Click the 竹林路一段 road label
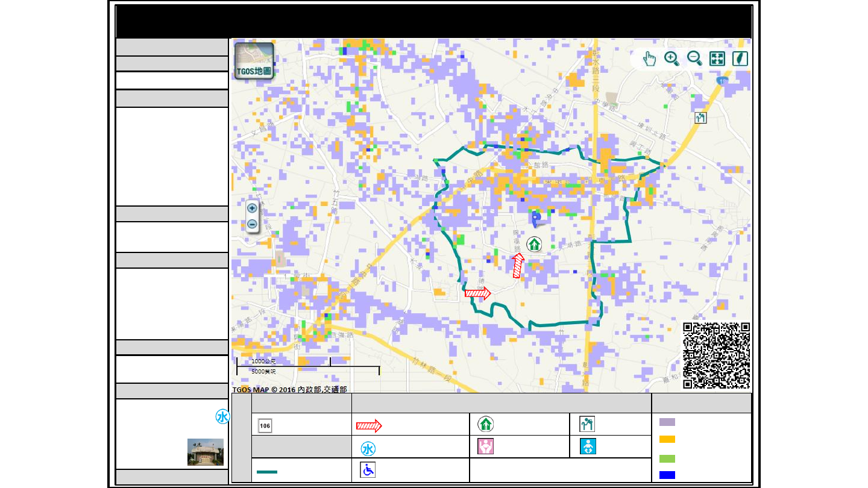The width and height of the screenshot is (868, 488). (x=432, y=369)
